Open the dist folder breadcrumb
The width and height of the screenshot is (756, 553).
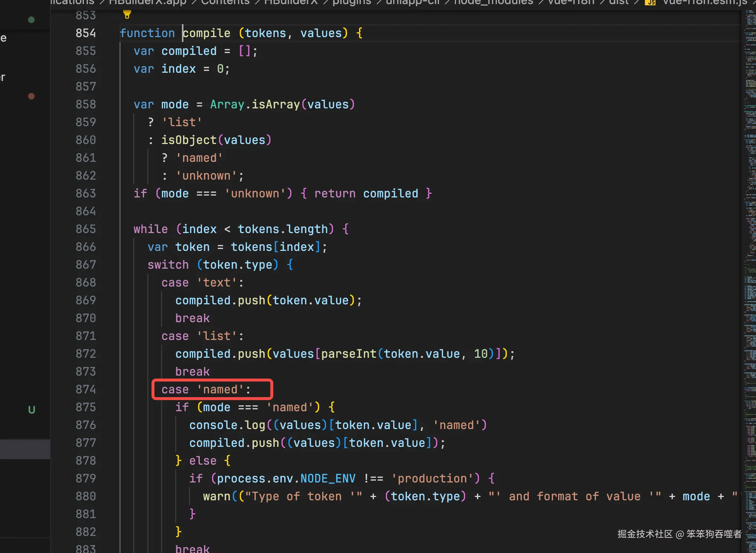(619, 3)
